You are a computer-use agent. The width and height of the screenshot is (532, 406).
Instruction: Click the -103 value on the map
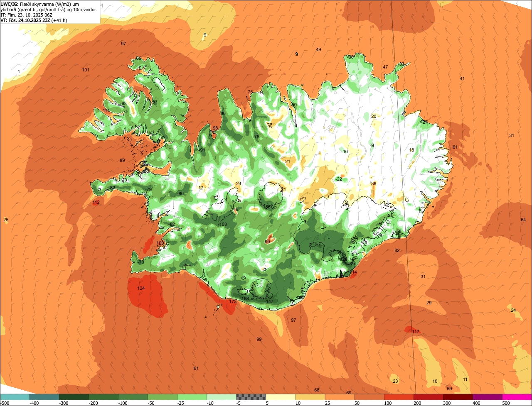[222, 224]
